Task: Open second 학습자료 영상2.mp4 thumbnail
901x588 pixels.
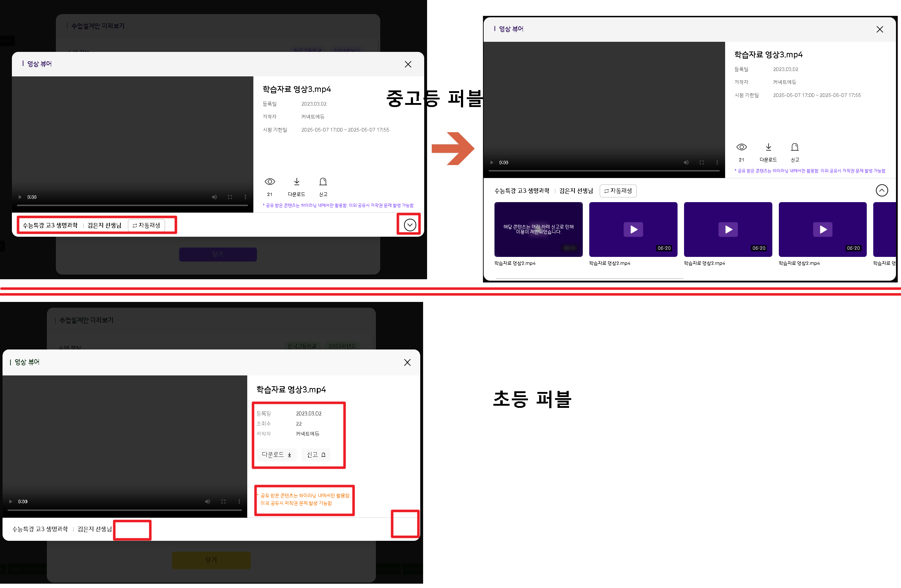Action: pos(633,230)
